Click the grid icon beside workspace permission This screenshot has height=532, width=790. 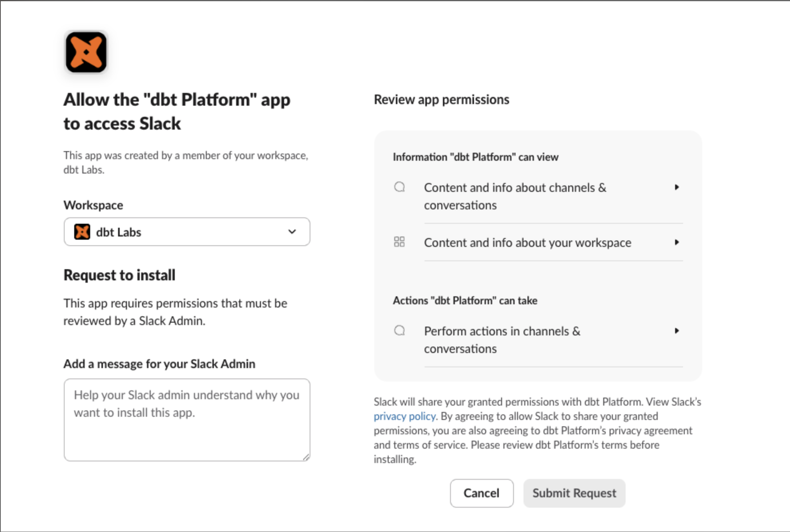(400, 242)
